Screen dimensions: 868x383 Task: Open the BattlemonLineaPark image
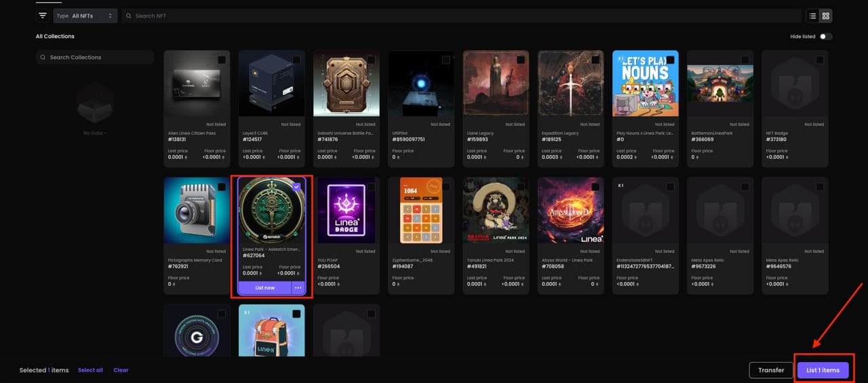coord(719,83)
